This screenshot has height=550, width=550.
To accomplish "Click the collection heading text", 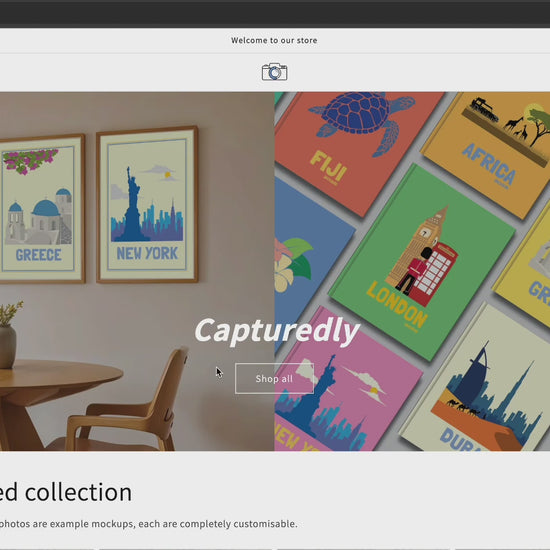I will tap(66, 492).
